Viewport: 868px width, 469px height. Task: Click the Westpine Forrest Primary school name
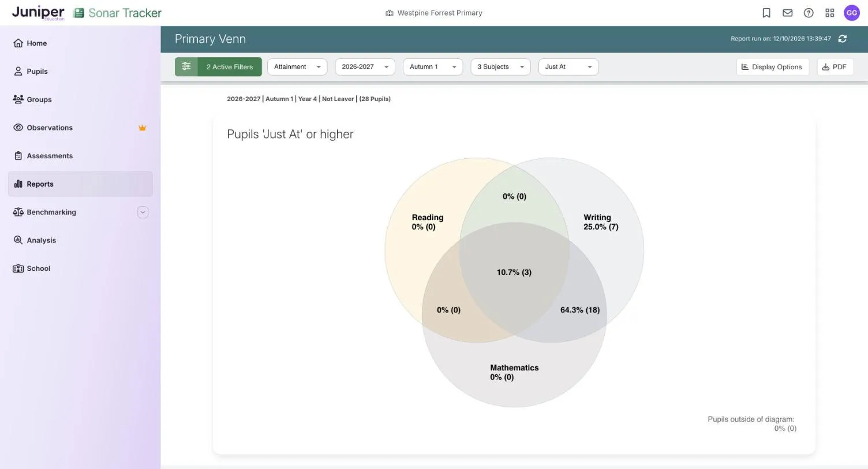[434, 13]
